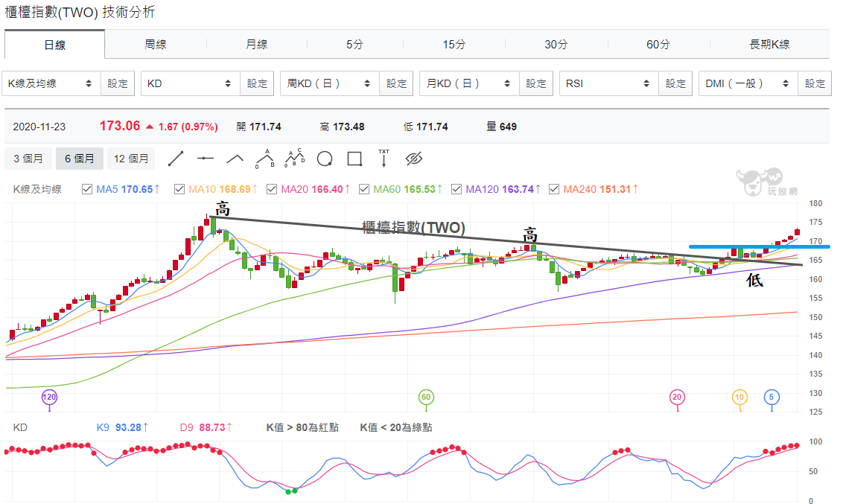Open the K線及均線 indicator dropdown

click(x=51, y=84)
